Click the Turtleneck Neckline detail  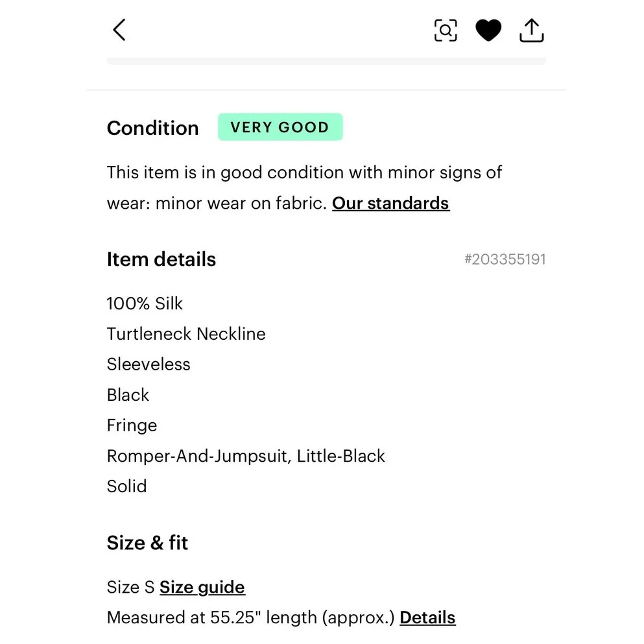[186, 334]
